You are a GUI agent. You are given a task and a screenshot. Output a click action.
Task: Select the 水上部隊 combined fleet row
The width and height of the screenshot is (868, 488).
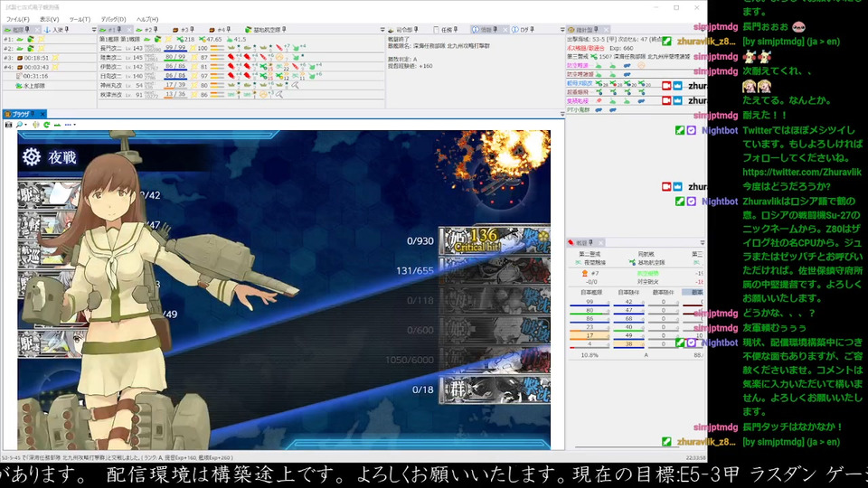(x=49, y=86)
